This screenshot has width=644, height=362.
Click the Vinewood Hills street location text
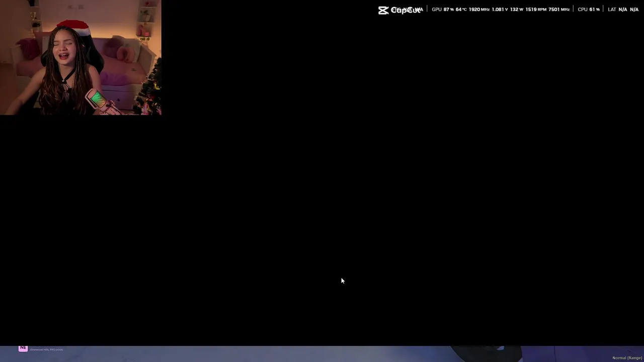tap(46, 349)
